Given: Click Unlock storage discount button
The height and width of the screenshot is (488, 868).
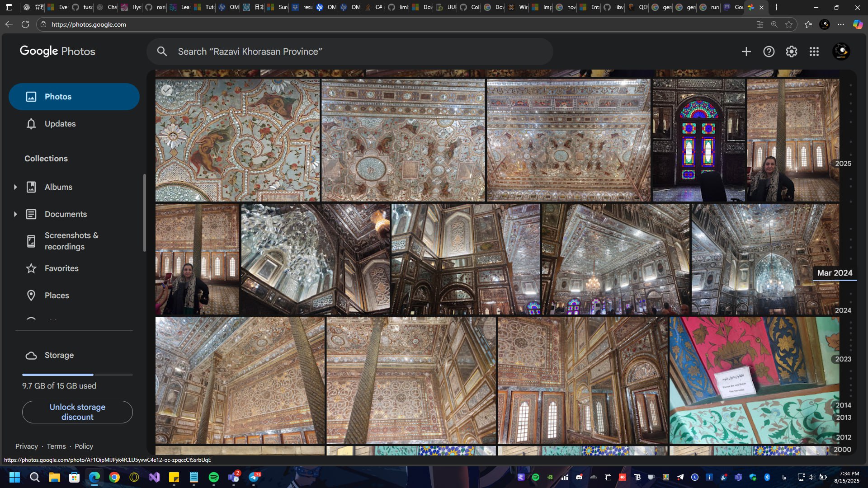Looking at the screenshot, I should (x=77, y=412).
